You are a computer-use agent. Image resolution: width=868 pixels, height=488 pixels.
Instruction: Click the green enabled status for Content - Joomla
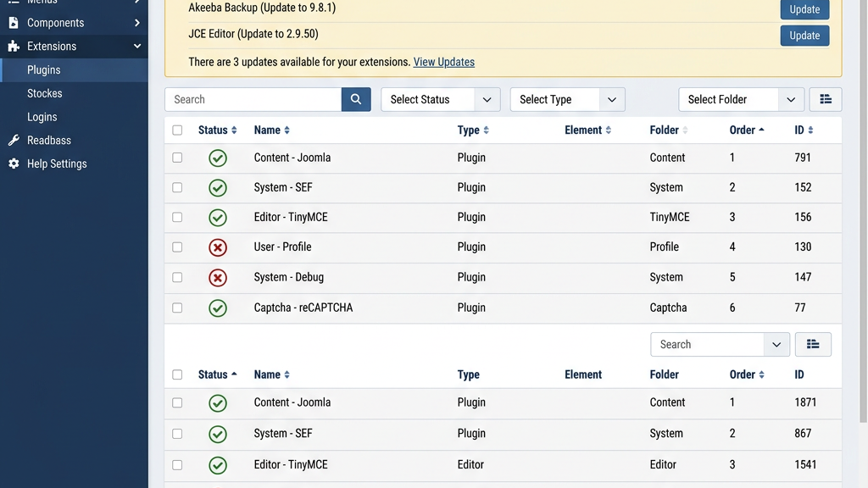[218, 158]
